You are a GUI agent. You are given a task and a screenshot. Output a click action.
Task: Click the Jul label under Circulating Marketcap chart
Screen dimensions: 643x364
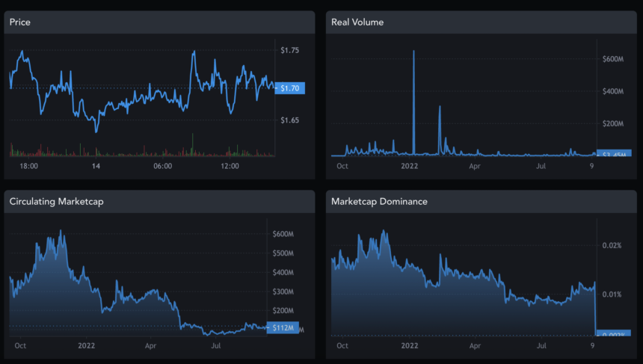click(x=216, y=345)
